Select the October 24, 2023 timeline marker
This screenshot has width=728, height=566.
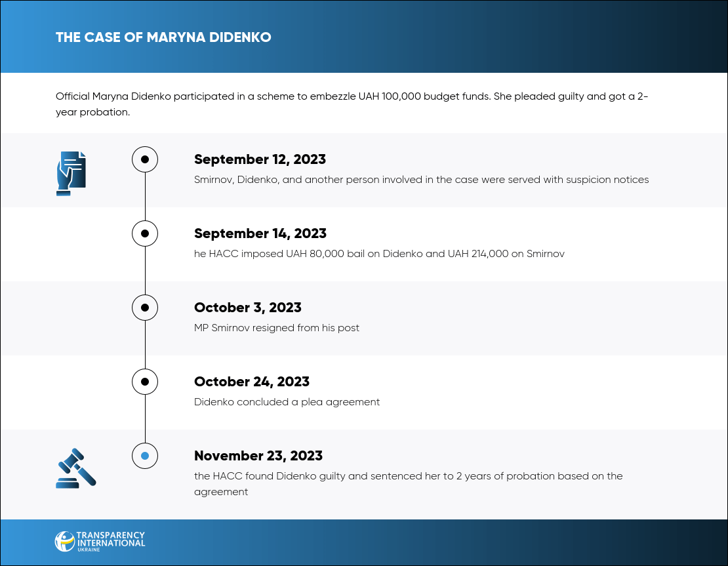(145, 382)
